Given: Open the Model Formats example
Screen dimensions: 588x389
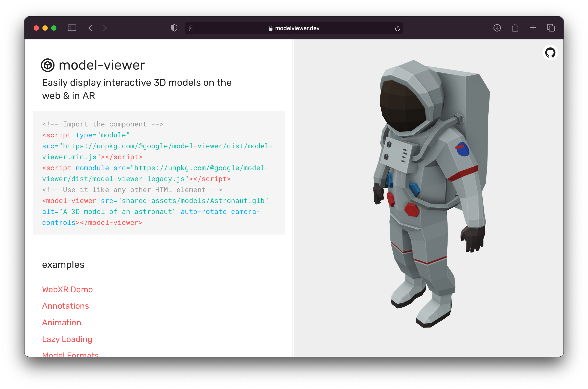Looking at the screenshot, I should point(70,354).
